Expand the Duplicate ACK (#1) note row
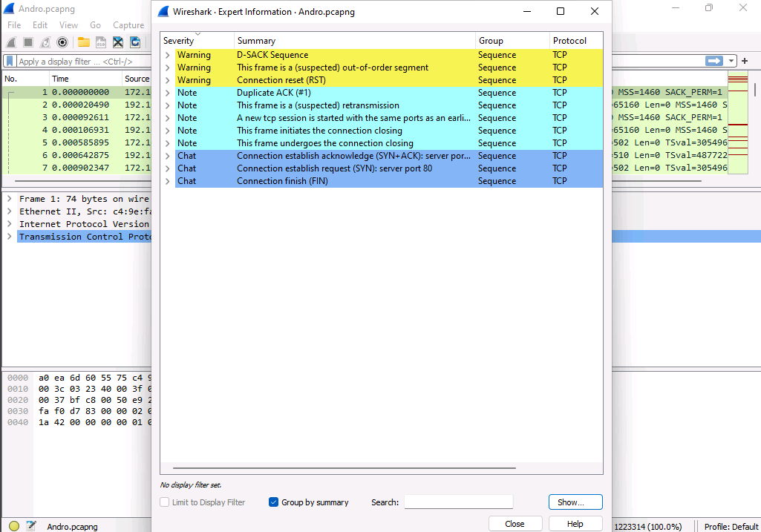 pyautogui.click(x=168, y=93)
